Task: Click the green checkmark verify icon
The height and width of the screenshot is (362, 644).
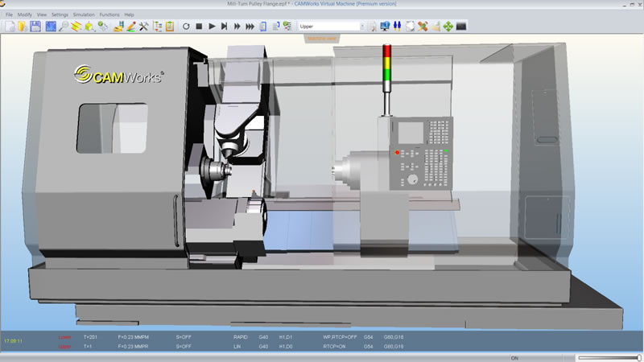Action: (x=103, y=27)
